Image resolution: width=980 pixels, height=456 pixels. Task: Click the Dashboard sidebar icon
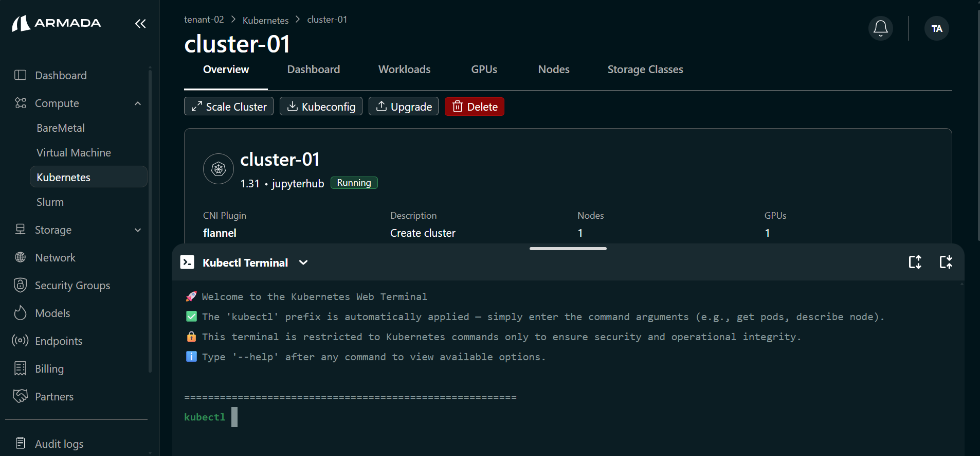pos(20,75)
